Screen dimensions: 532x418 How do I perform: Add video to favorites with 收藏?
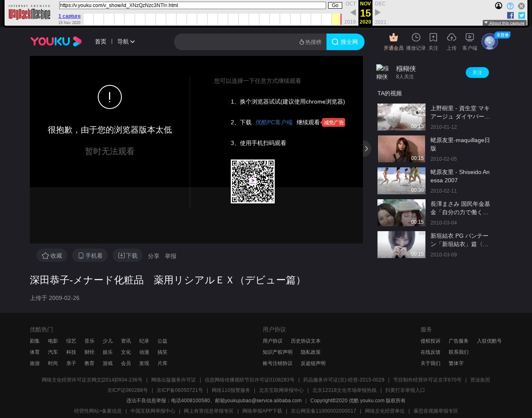(52, 256)
